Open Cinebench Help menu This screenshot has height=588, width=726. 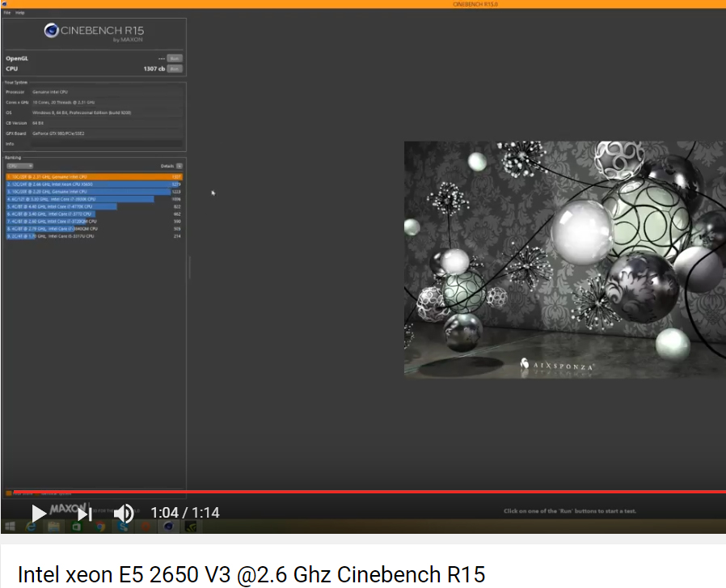[x=20, y=13]
